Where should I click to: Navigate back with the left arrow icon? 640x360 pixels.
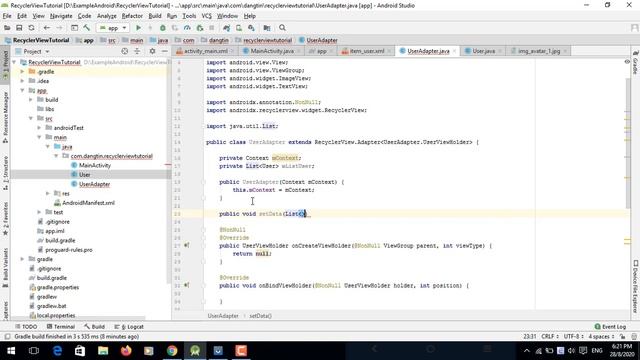click(x=47, y=28)
